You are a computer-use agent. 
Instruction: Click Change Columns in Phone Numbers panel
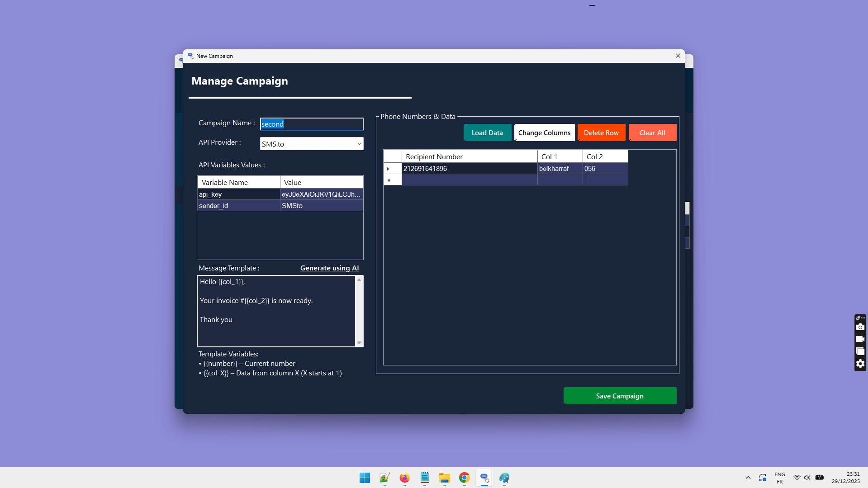544,133
